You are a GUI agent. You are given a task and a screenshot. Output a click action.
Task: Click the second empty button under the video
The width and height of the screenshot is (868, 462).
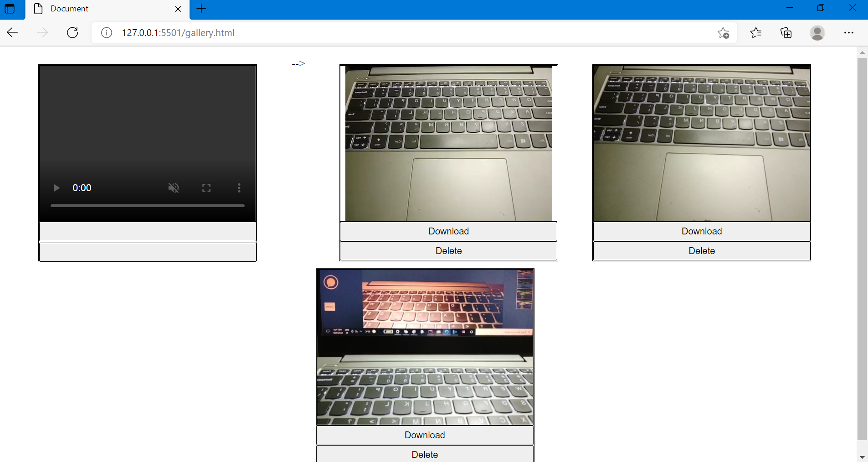(x=148, y=252)
